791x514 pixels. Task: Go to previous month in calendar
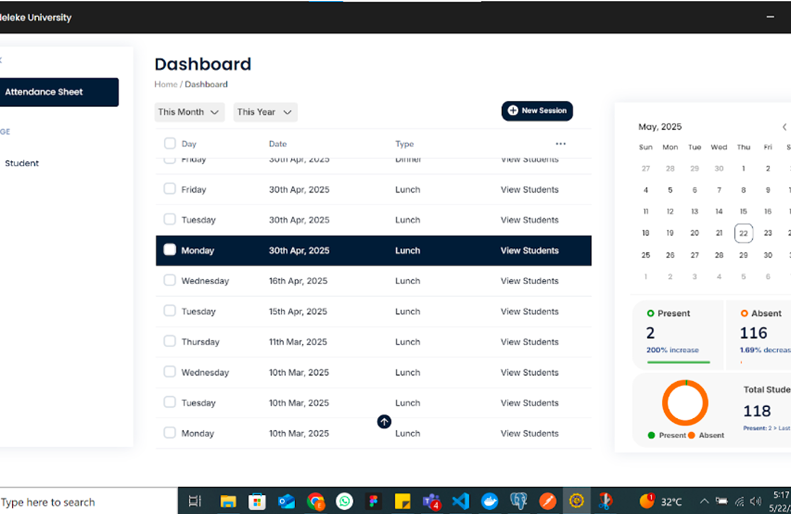click(784, 127)
